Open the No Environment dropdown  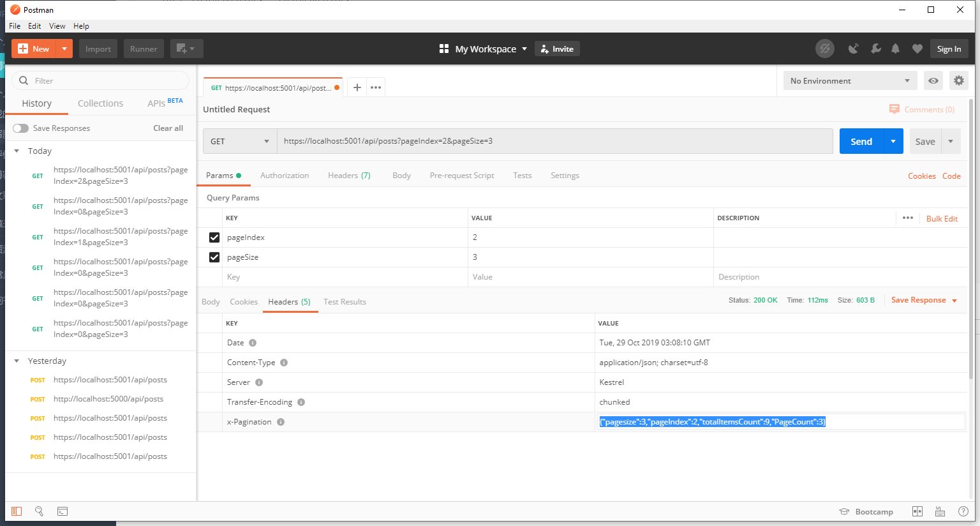(850, 80)
